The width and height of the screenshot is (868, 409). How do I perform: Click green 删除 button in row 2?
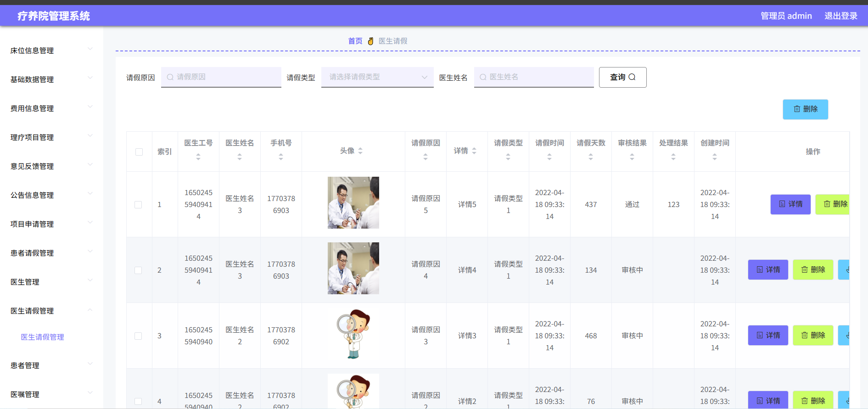(813, 270)
